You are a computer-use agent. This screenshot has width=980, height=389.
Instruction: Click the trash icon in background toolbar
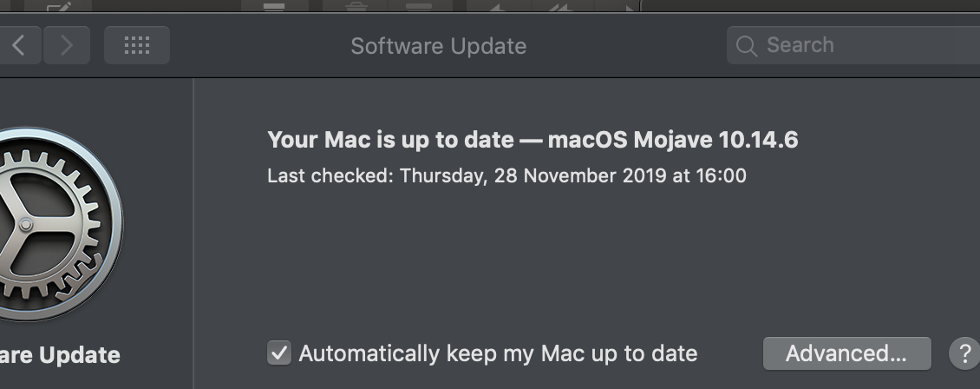click(356, 6)
